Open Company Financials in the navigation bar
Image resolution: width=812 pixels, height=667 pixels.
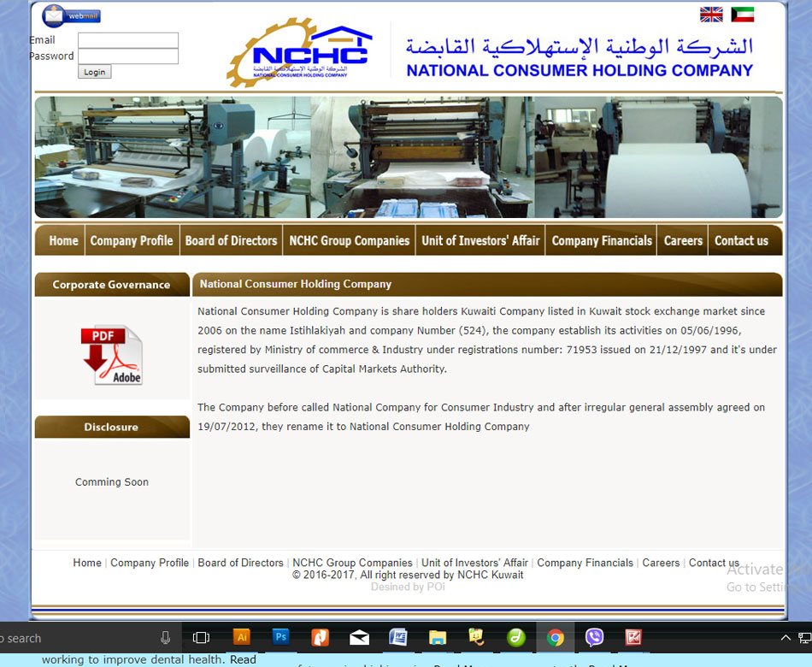pos(601,240)
